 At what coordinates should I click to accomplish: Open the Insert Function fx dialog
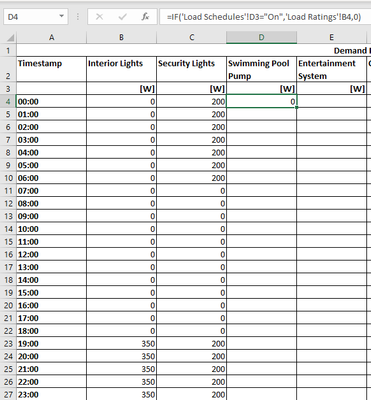(145, 17)
